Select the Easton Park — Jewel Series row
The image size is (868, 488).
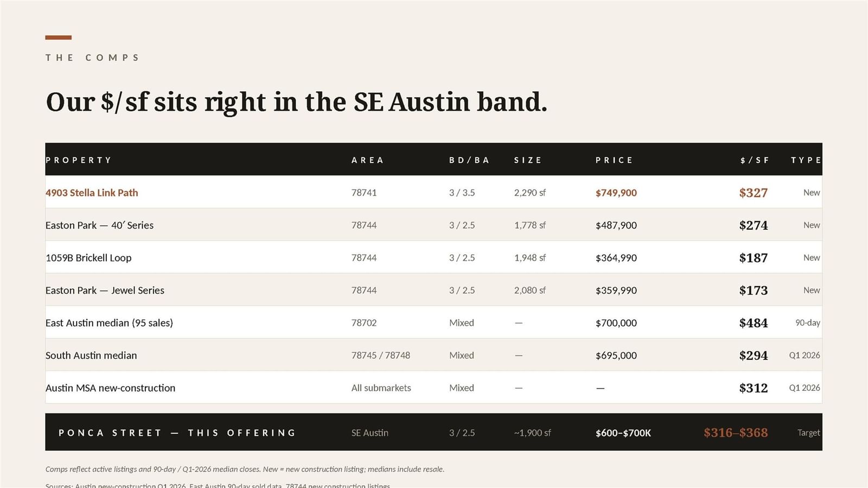point(433,290)
